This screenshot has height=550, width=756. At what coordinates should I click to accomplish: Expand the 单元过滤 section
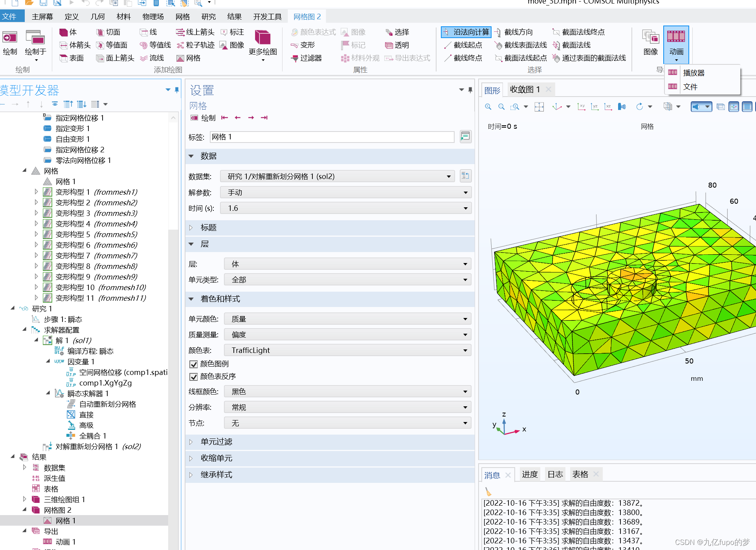click(x=216, y=442)
